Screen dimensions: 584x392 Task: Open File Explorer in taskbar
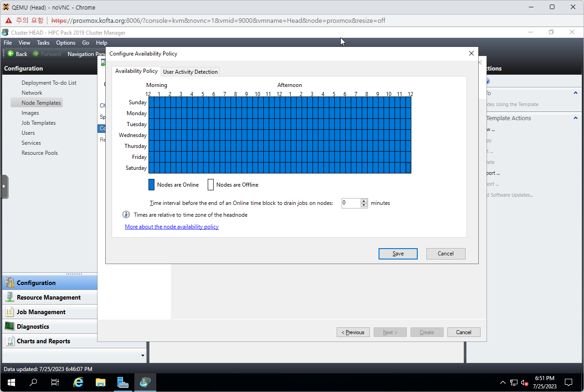(101, 382)
